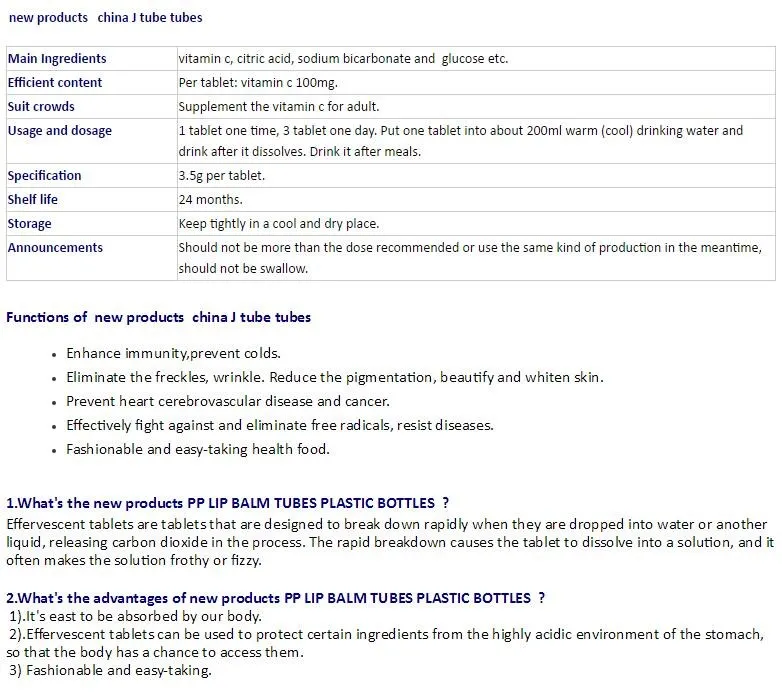Click the "new products china J tube tubes" title
Image resolution: width=782 pixels, height=697 pixels.
click(x=105, y=17)
